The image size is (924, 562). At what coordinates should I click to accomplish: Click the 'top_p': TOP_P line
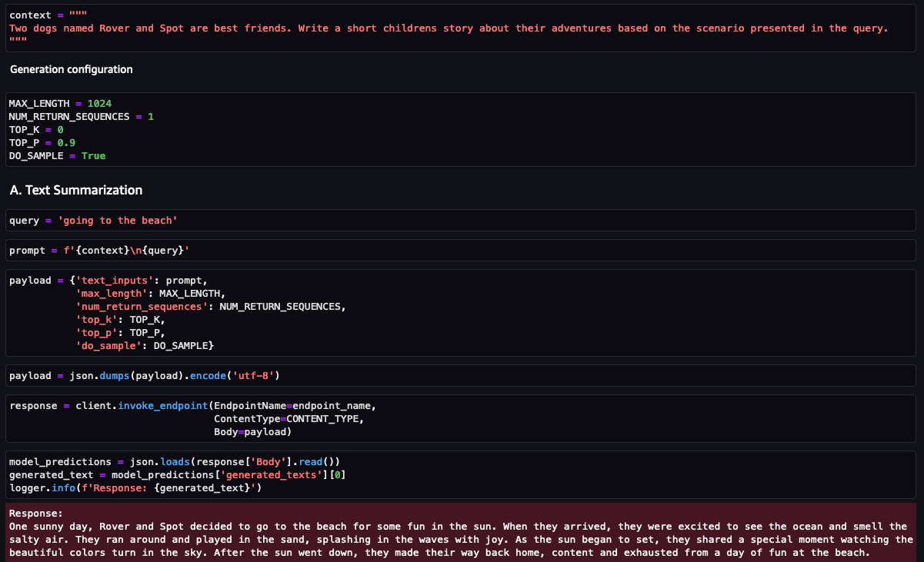121,333
